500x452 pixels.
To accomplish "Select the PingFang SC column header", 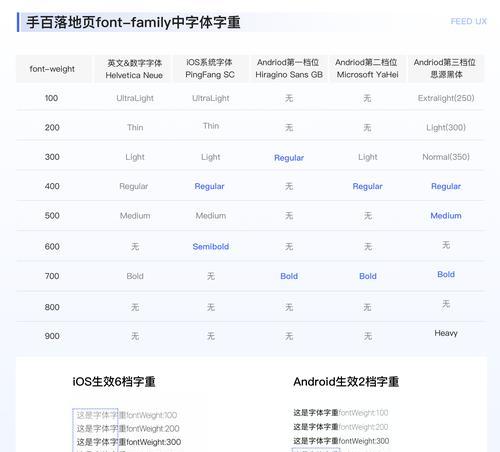I will click(210, 69).
